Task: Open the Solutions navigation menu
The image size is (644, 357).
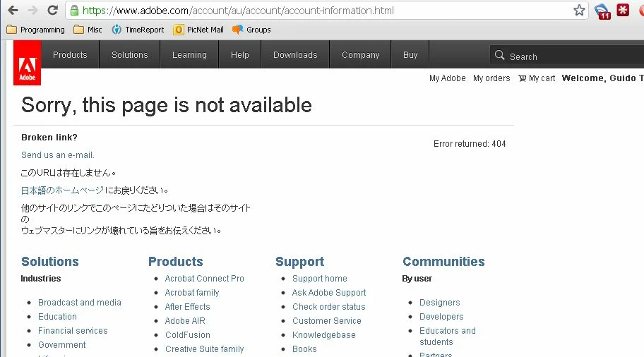Action: click(x=130, y=54)
